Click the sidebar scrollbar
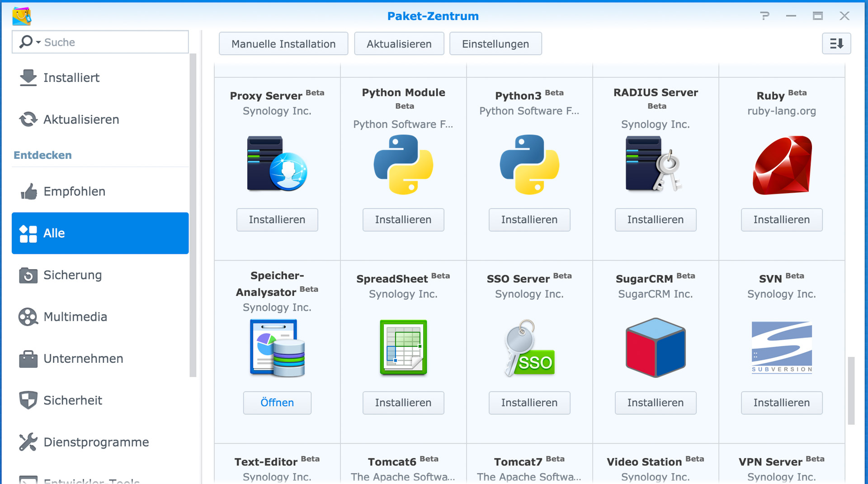Image resolution: width=868 pixels, height=484 pixels. (x=193, y=215)
